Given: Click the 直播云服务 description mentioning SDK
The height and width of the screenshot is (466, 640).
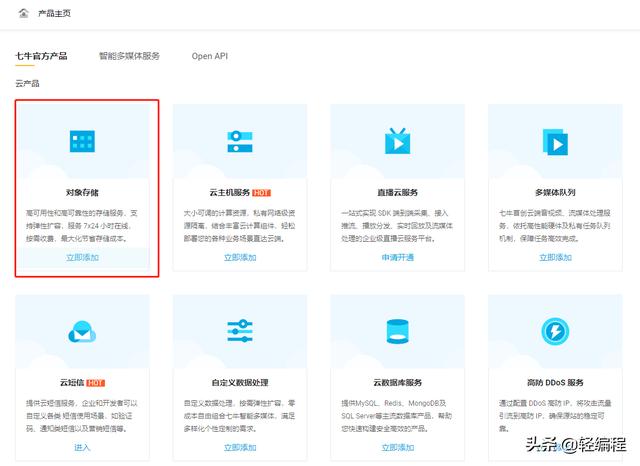Looking at the screenshot, I should (398, 225).
